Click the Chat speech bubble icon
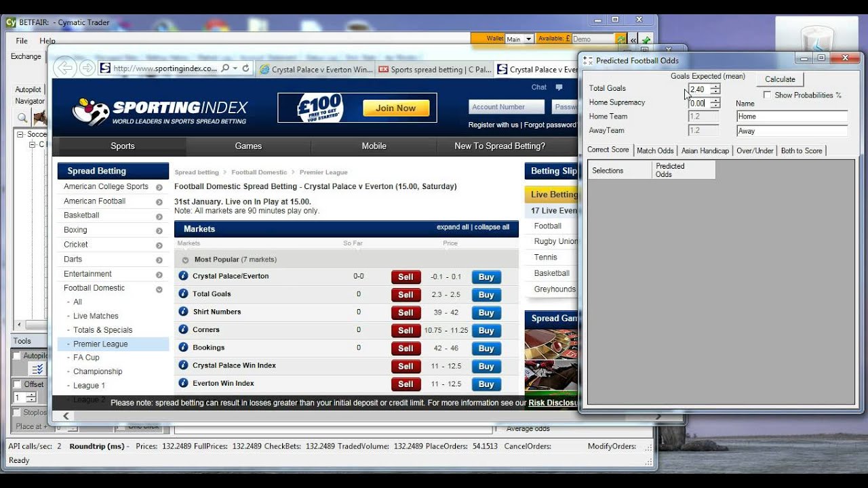The height and width of the screenshot is (488, 868). pyautogui.click(x=559, y=87)
